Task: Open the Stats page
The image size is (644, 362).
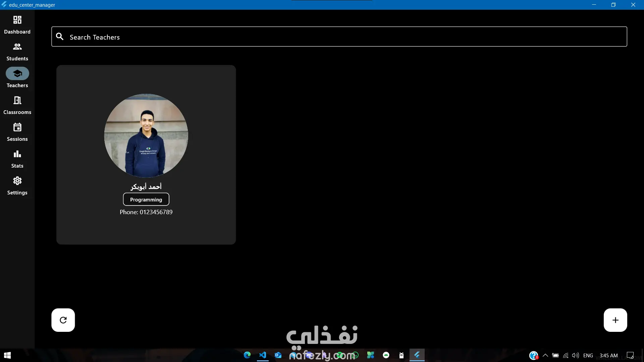Action: pyautogui.click(x=17, y=159)
